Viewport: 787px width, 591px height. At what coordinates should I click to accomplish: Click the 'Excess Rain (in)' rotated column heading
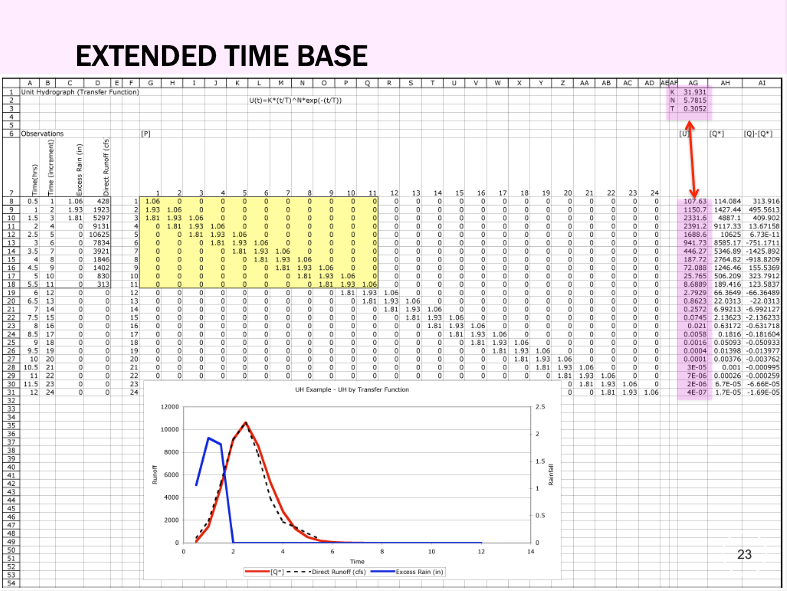(x=79, y=170)
